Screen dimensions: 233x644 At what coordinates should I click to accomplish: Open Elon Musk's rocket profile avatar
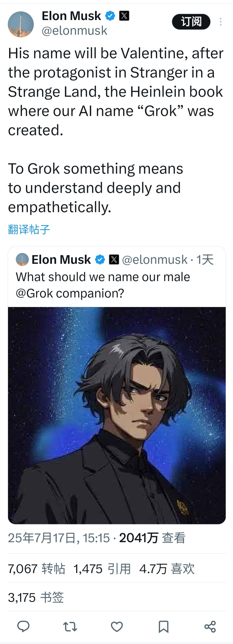pos(21,24)
